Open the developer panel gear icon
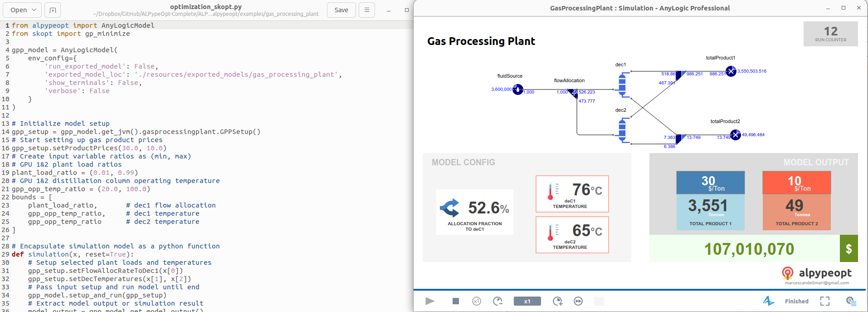The image size is (868, 312). click(x=851, y=301)
